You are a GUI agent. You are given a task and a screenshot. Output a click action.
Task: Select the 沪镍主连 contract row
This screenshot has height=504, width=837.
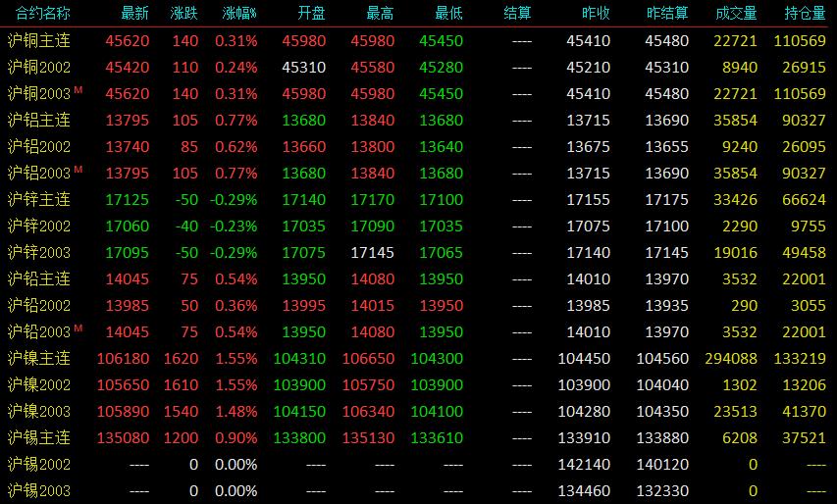[418, 359]
